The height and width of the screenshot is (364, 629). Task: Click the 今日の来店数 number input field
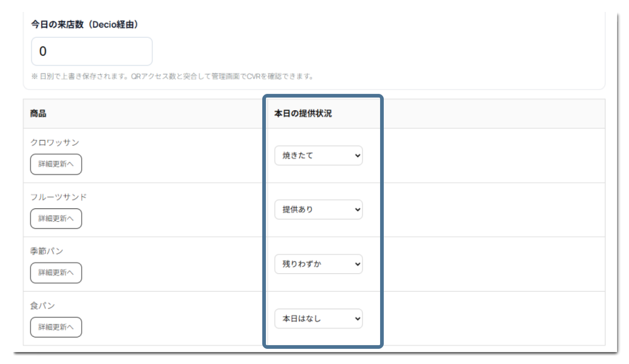click(91, 52)
